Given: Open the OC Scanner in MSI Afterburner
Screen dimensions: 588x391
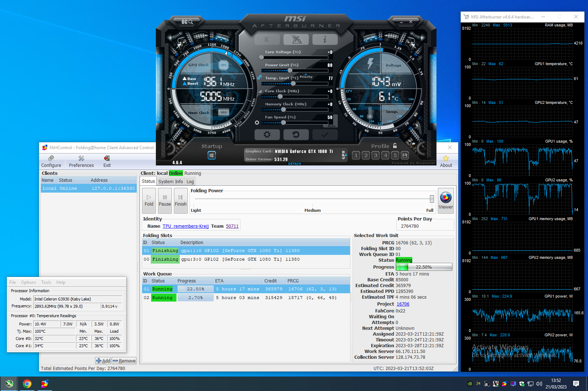Looking at the screenshot, I should (x=187, y=22).
